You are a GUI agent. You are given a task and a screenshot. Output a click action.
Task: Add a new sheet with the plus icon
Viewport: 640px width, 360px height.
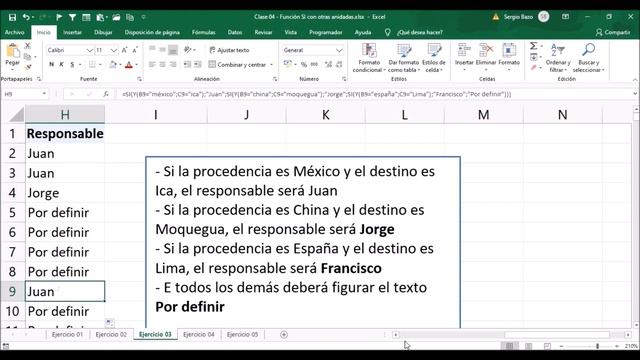pos(284,335)
